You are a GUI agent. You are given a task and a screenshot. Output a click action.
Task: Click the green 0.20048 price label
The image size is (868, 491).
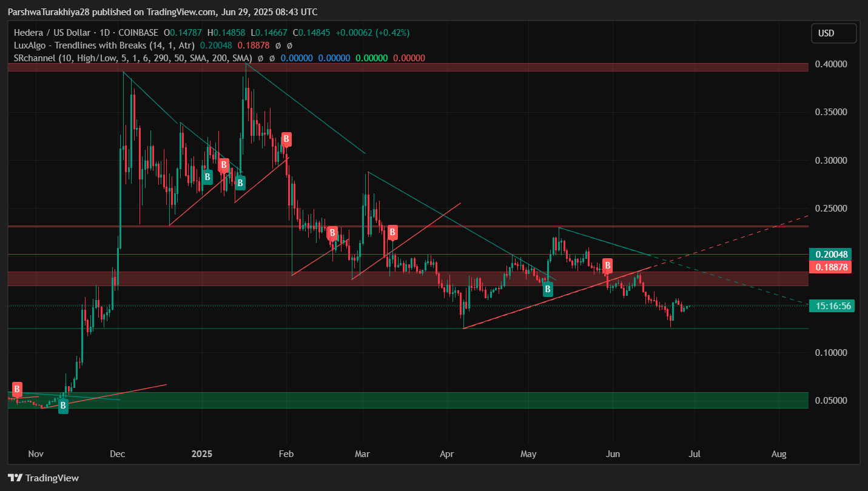[830, 254]
